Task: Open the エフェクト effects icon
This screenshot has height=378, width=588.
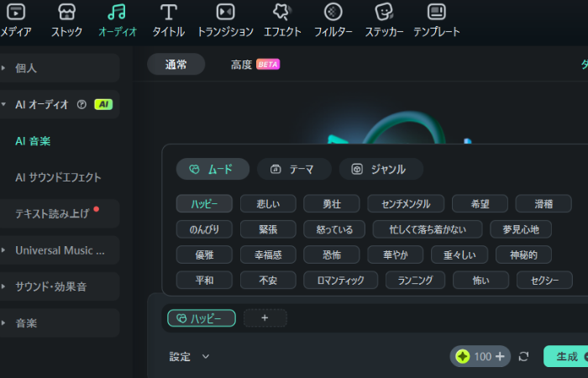Action: 282,12
